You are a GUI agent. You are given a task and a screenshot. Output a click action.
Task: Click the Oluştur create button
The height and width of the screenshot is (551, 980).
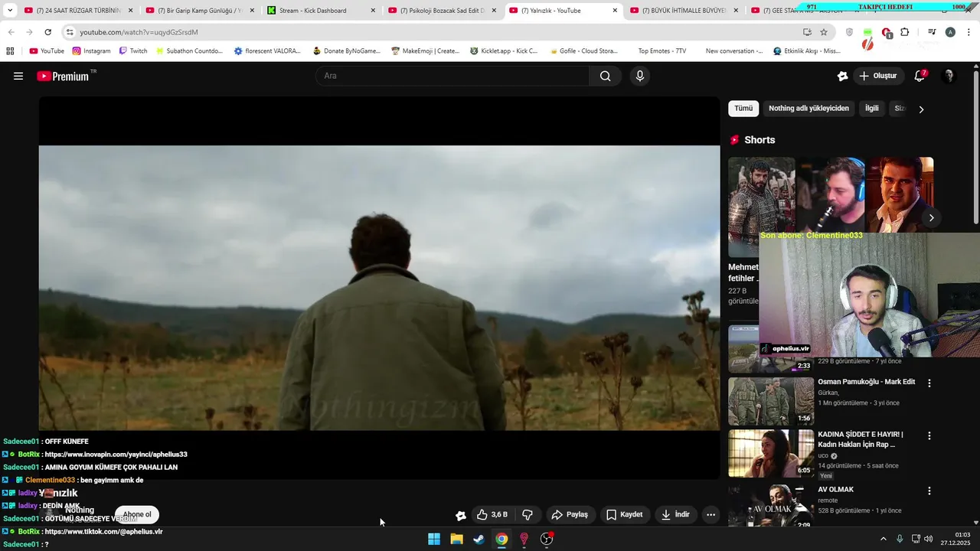[877, 76]
